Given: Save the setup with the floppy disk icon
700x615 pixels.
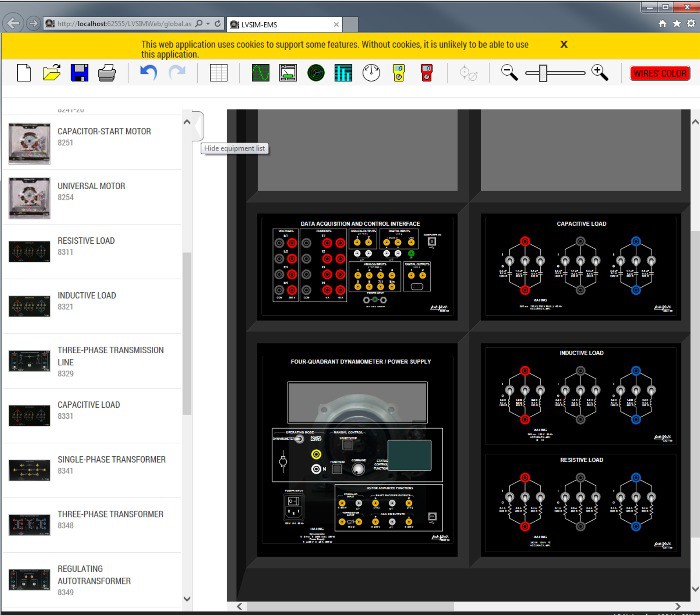Looking at the screenshot, I should point(80,73).
